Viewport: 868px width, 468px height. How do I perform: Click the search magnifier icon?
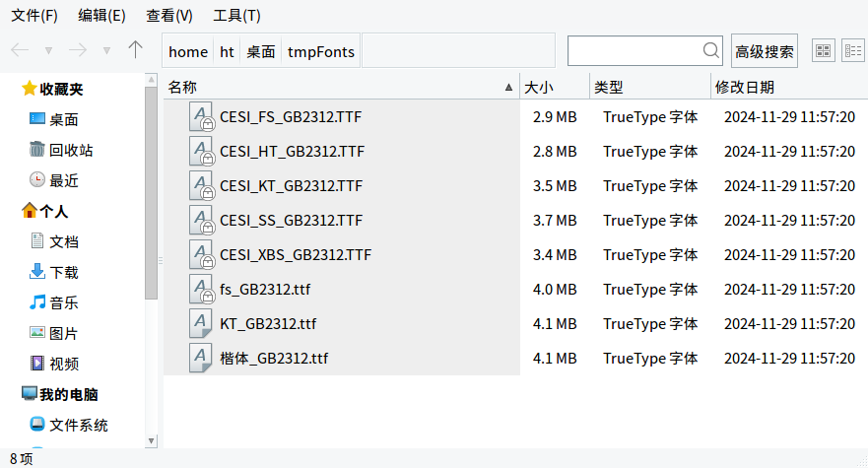pyautogui.click(x=710, y=50)
